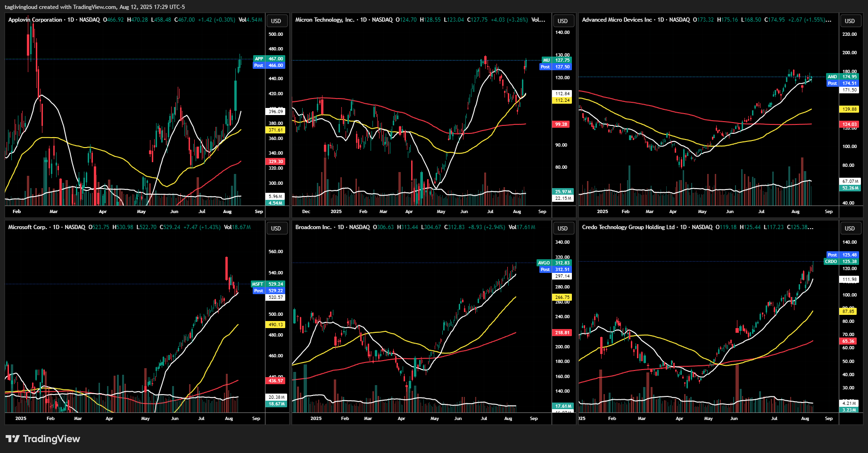Click the Post 312.51 label on Broadcom chart
This screenshot has width=868, height=453.
coord(556,270)
